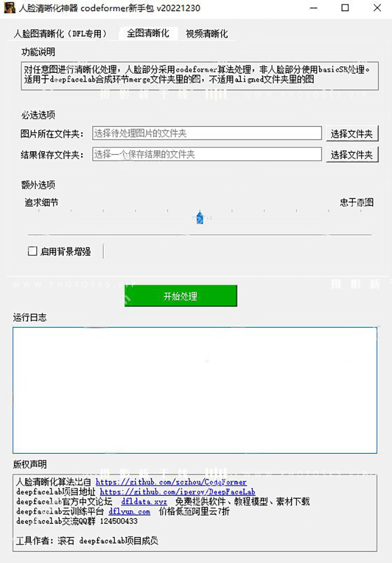Switch to 人脸图清晰化（DFL专用）tab
Image resolution: width=392 pixels, height=563 pixels.
[60, 34]
